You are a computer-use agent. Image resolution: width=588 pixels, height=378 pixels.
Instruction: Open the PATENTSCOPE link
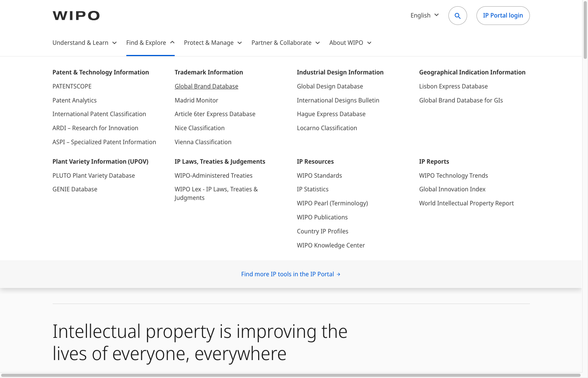click(72, 86)
